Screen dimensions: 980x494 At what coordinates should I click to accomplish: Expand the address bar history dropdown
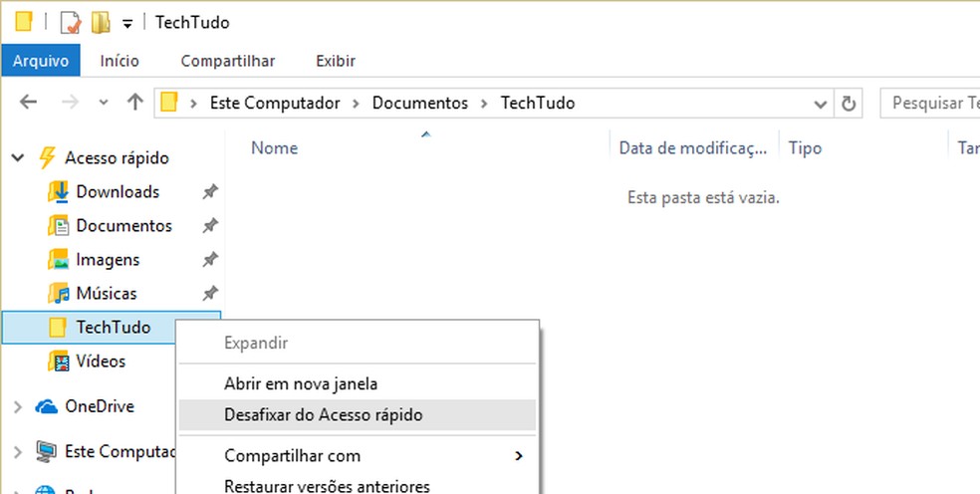point(821,103)
